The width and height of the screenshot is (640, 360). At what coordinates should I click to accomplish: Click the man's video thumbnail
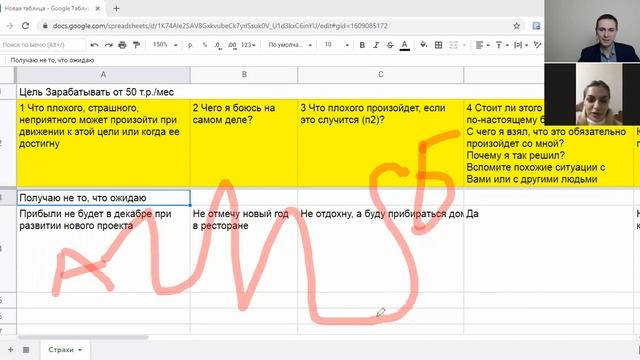click(592, 31)
